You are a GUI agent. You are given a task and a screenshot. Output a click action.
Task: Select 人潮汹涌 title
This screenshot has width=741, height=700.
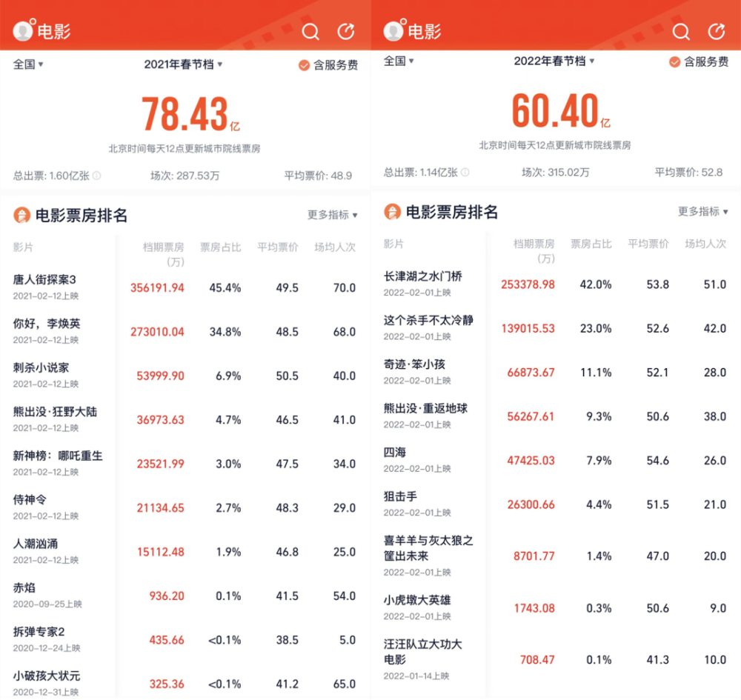(36, 544)
